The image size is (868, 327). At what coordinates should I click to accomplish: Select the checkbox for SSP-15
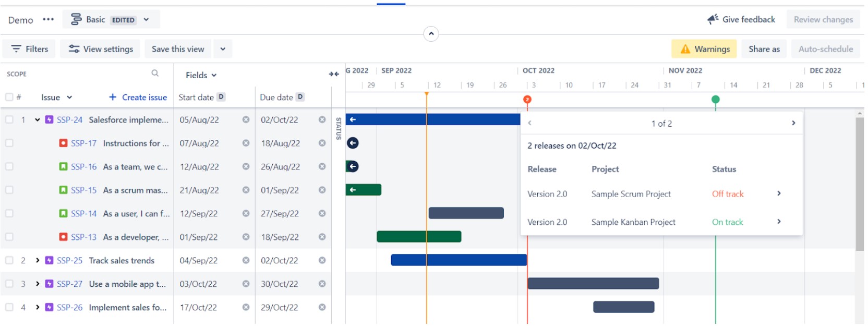click(9, 190)
